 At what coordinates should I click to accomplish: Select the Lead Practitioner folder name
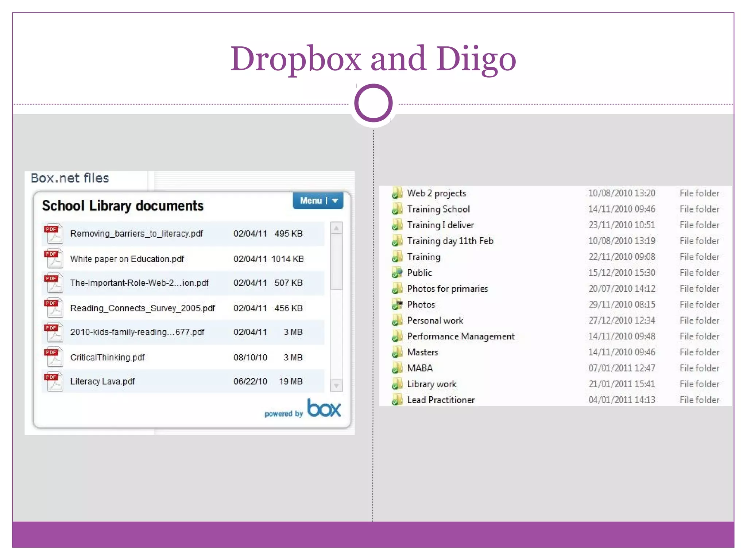click(441, 400)
